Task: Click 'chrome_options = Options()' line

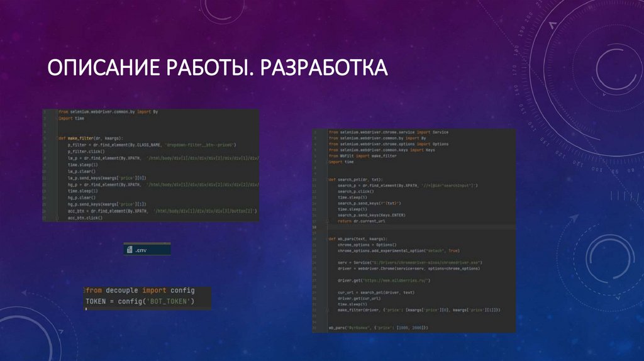Action: coord(367,245)
